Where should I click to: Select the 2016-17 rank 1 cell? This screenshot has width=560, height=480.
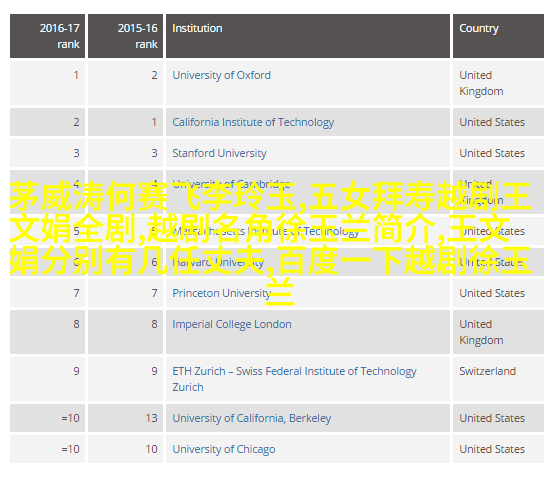(48, 83)
